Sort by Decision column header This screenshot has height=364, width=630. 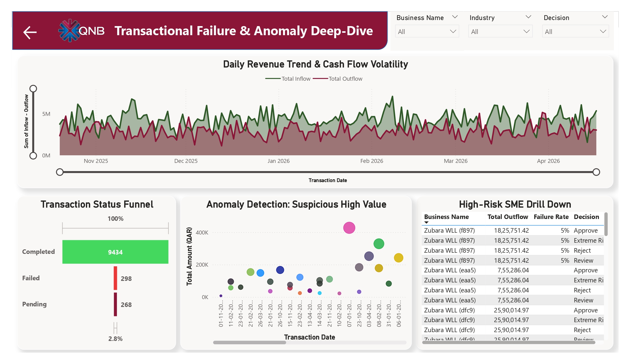pos(586,217)
